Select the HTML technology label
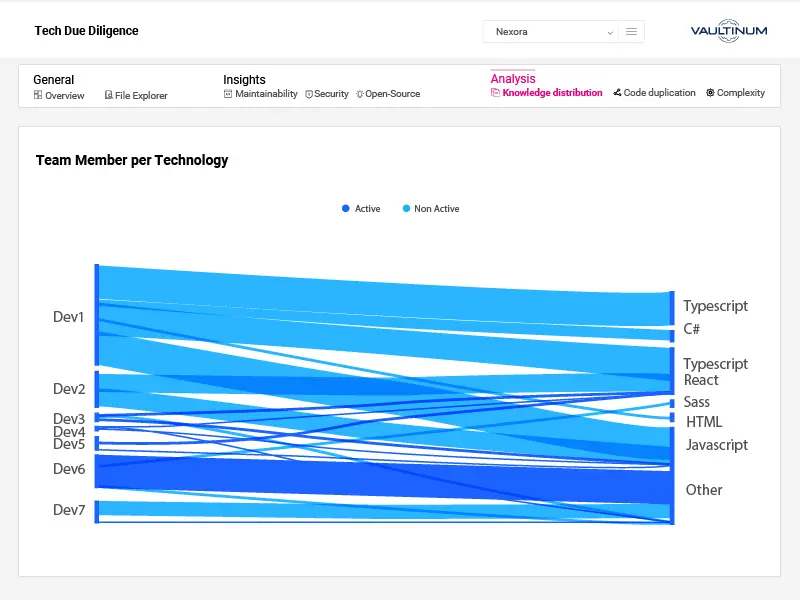The width and height of the screenshot is (800, 600). click(704, 422)
